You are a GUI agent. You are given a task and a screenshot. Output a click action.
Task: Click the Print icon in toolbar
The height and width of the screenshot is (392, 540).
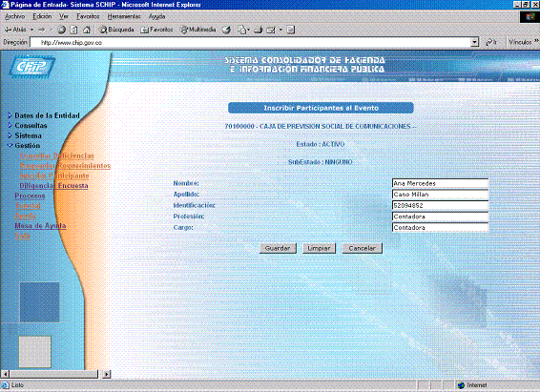click(258, 30)
